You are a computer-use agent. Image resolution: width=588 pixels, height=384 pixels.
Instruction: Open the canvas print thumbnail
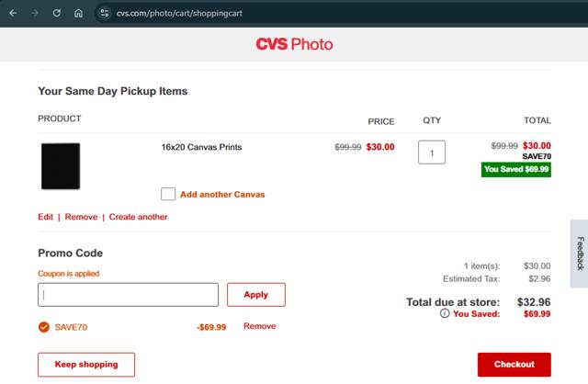tap(61, 166)
